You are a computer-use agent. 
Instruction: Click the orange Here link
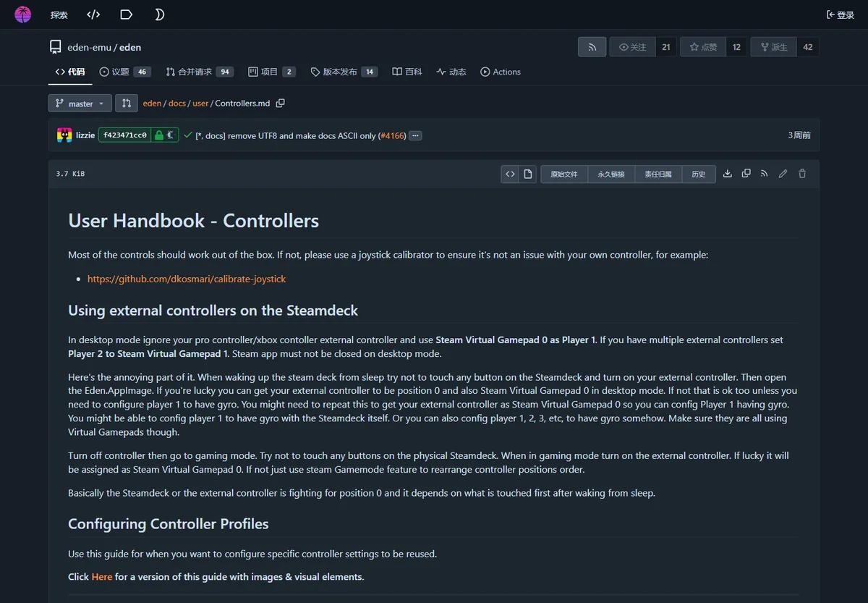click(x=102, y=577)
